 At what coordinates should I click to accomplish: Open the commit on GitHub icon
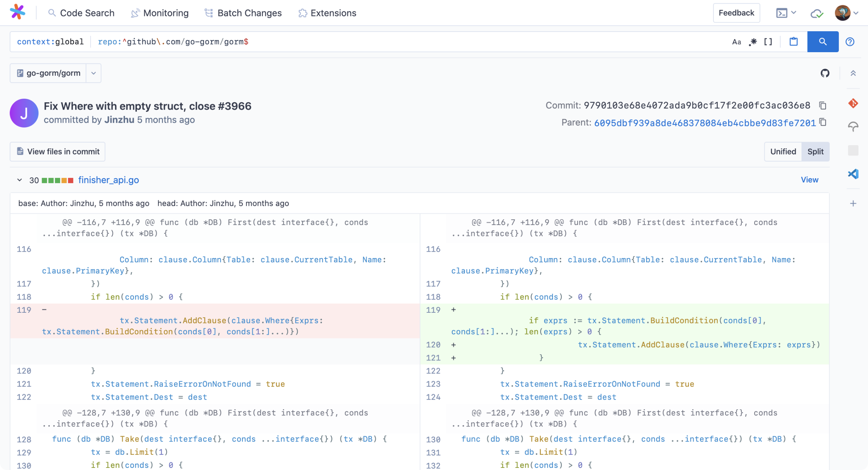tap(825, 73)
